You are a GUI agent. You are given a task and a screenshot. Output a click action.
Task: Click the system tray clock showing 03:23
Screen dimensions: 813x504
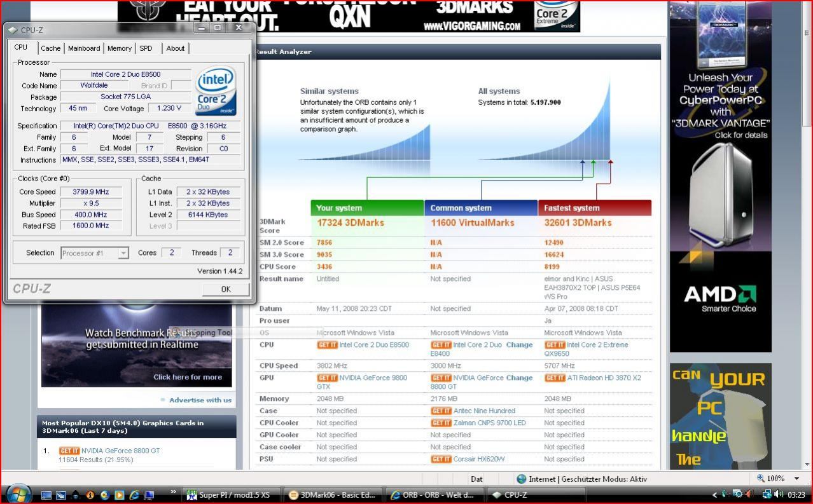tap(796, 495)
